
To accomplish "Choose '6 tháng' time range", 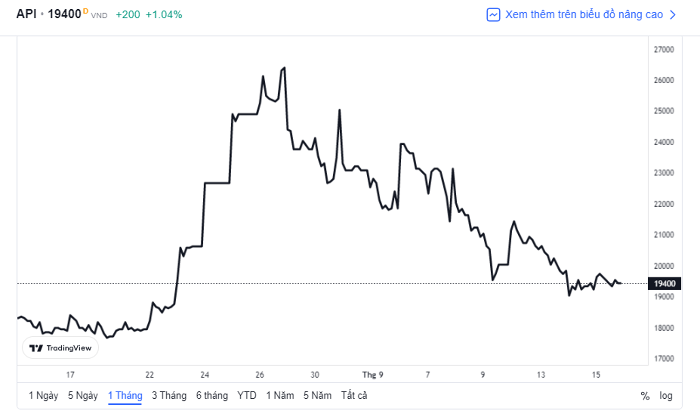I will click(212, 395).
